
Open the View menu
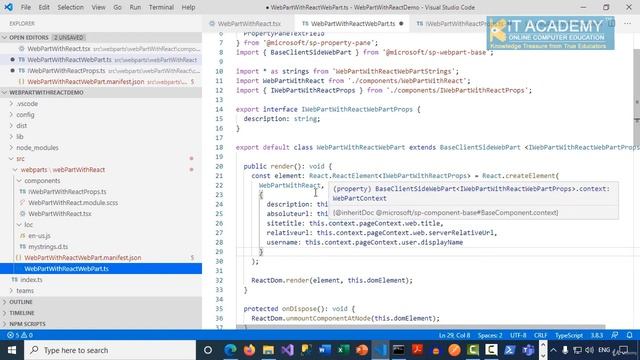click(98, 7)
